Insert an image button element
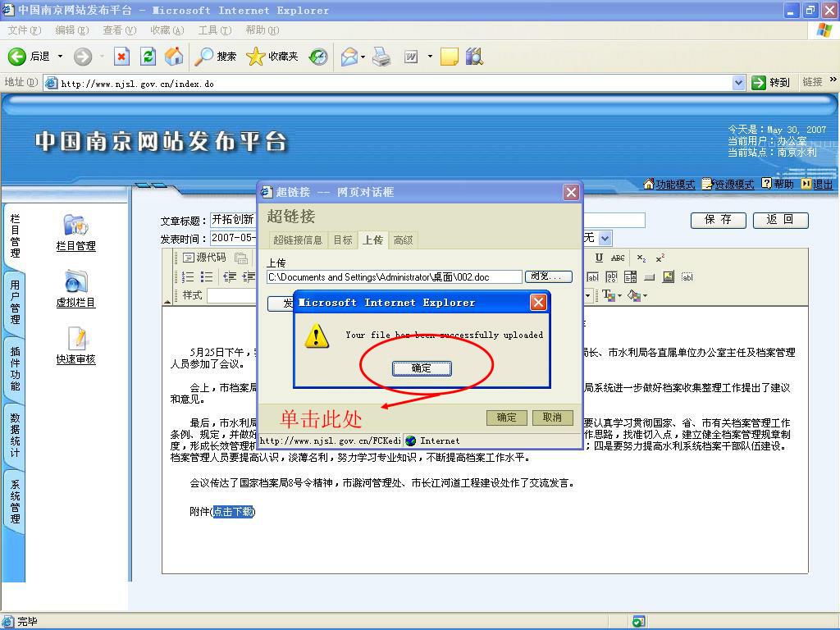This screenshot has width=840, height=630. tap(668, 277)
